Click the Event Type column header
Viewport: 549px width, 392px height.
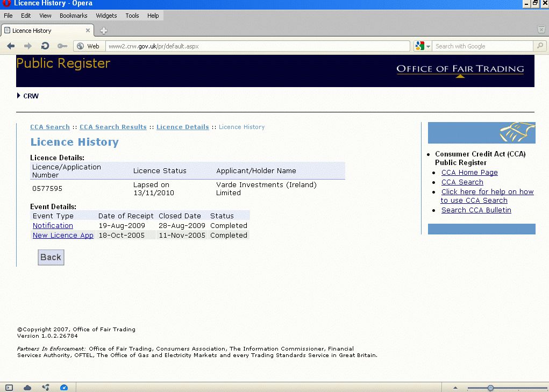pyautogui.click(x=53, y=216)
